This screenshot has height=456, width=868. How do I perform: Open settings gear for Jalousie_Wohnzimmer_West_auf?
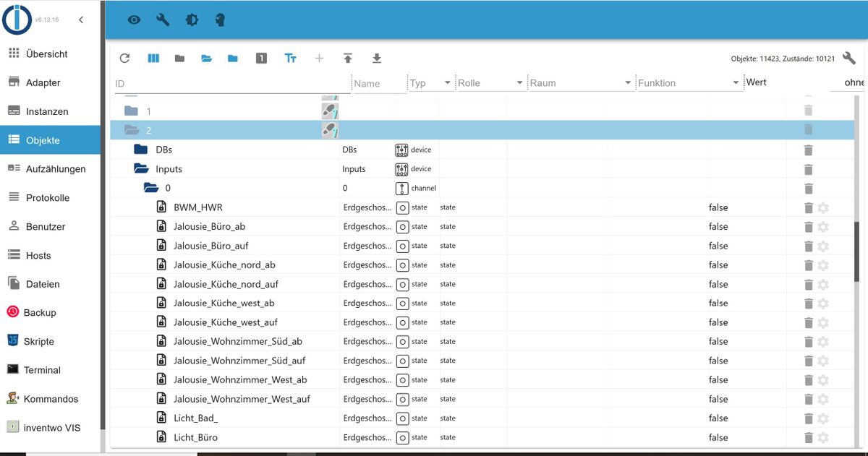(822, 399)
